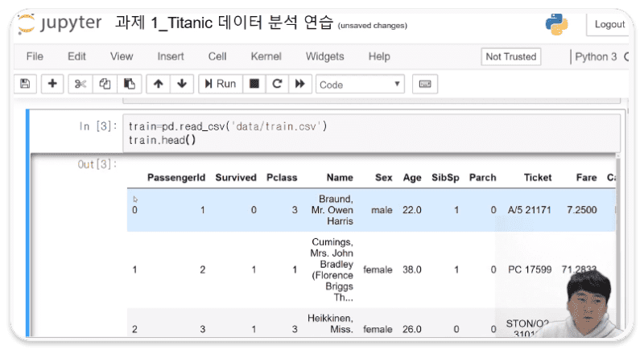
Task: Click the Parch column header
Action: [482, 178]
